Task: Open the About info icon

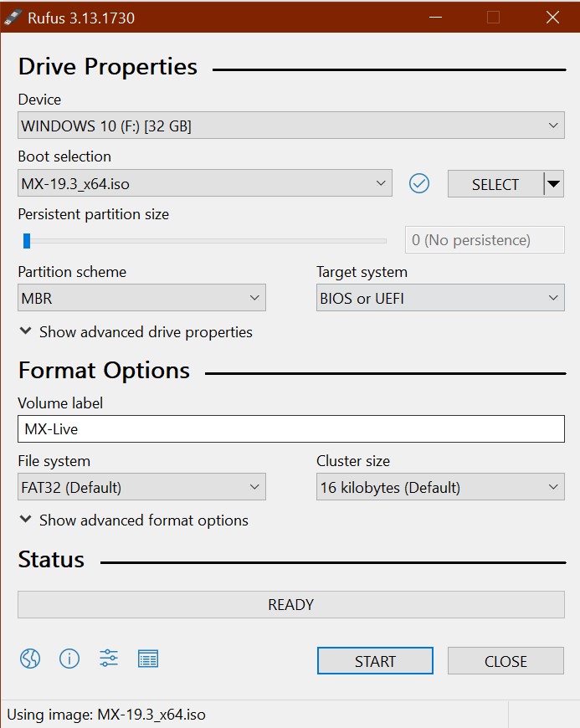Action: (x=69, y=659)
